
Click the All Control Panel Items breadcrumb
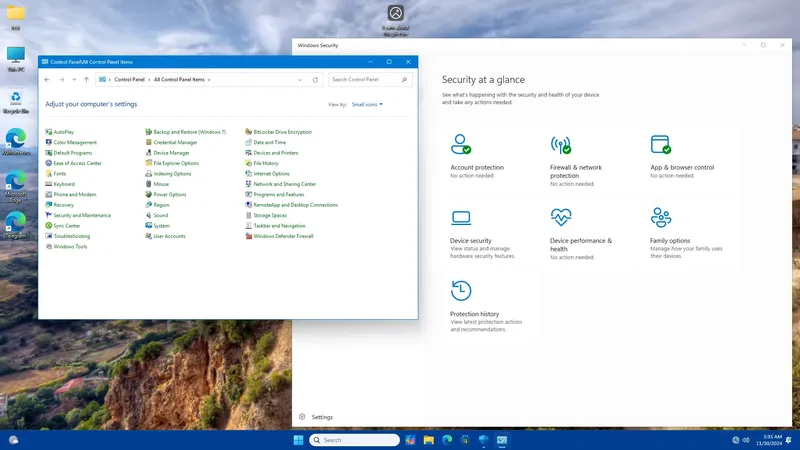(x=179, y=80)
